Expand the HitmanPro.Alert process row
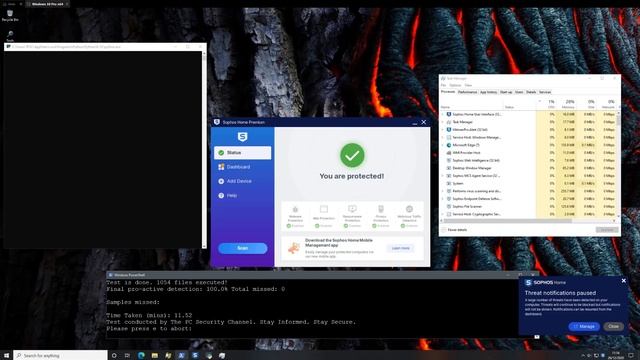640x360 pixels. [x=442, y=130]
